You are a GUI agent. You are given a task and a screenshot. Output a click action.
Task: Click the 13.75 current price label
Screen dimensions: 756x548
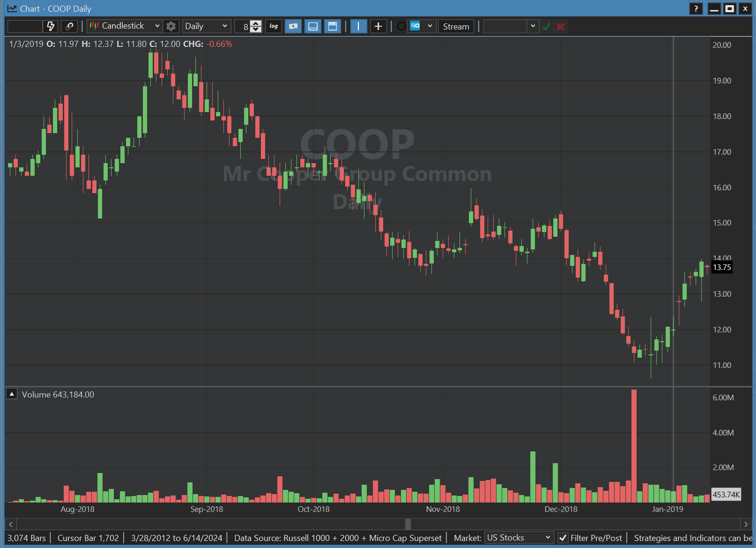(722, 268)
